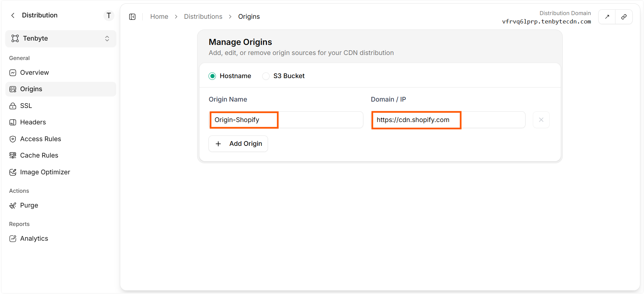
Task: Click the Headers sidebar icon
Action: pos(13,122)
